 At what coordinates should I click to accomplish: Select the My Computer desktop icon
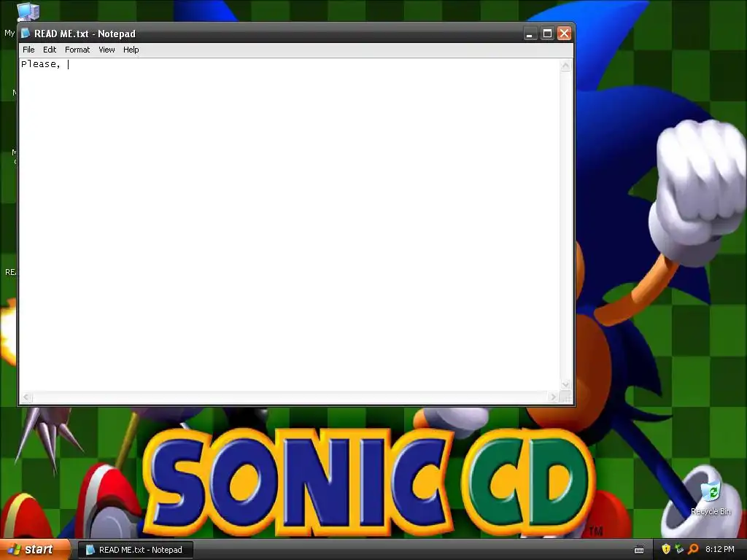[27, 12]
